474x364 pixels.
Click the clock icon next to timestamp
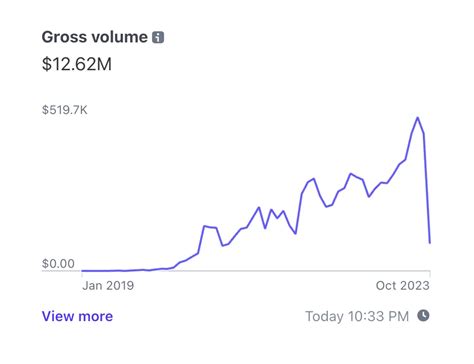pyautogui.click(x=423, y=315)
